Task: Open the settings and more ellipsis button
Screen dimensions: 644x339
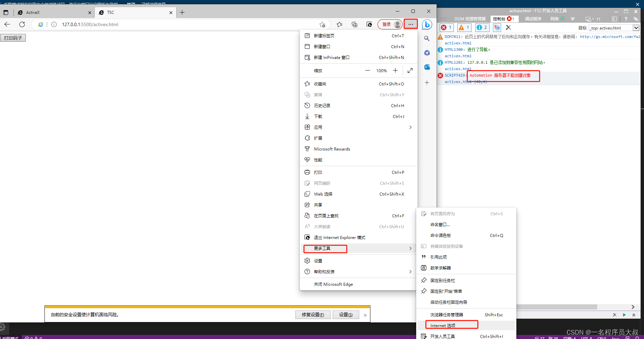Action: [x=411, y=24]
